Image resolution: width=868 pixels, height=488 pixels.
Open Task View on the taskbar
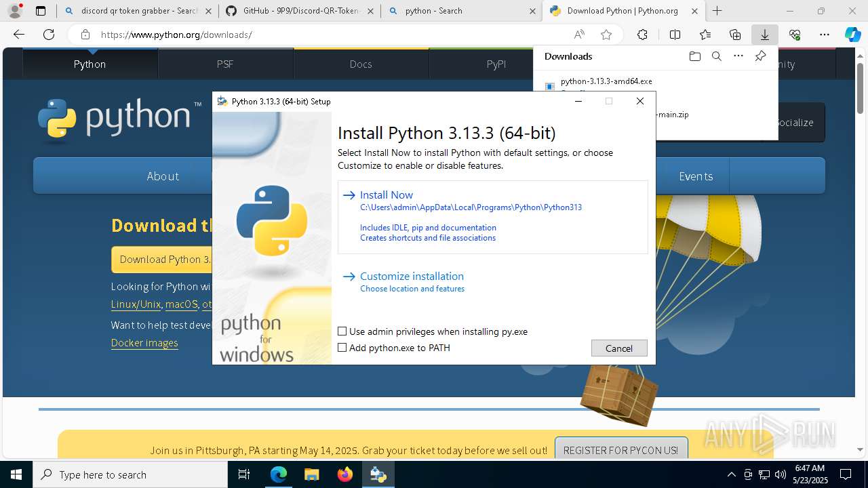point(245,474)
